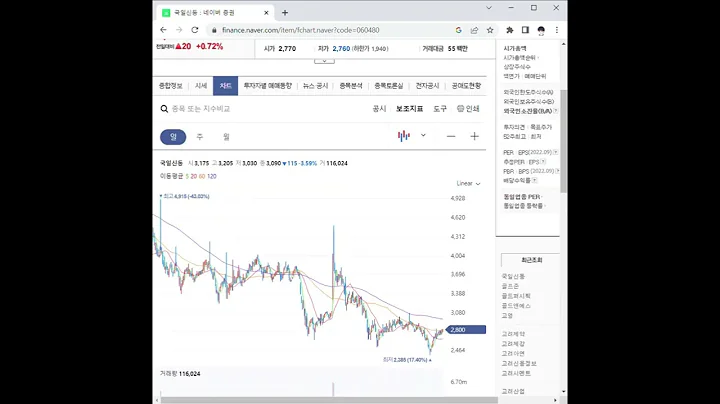The image size is (720, 404).
Task: Click the chart horizontal scrollbar
Action: pyautogui.click(x=329, y=400)
